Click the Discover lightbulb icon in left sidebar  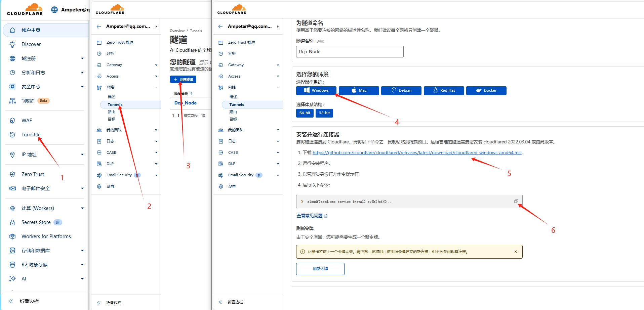(x=12, y=44)
